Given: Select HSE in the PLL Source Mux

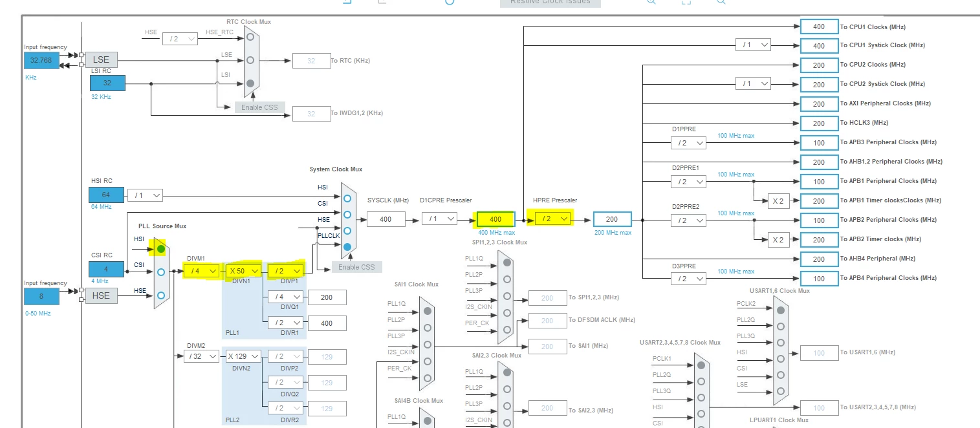Looking at the screenshot, I should (x=160, y=295).
